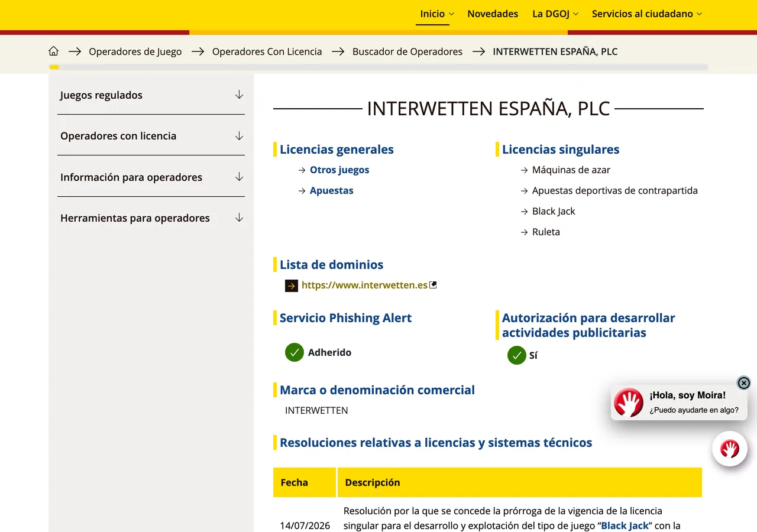
Task: Click the page reading progress bar
Action: click(x=378, y=67)
